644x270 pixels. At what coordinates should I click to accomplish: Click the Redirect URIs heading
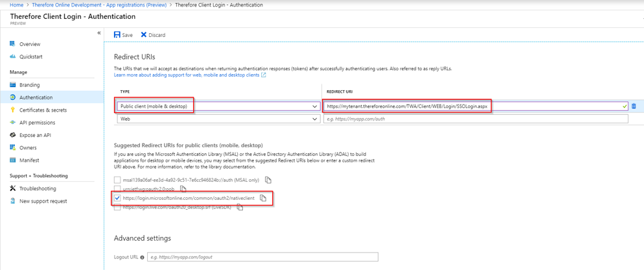[135, 56]
